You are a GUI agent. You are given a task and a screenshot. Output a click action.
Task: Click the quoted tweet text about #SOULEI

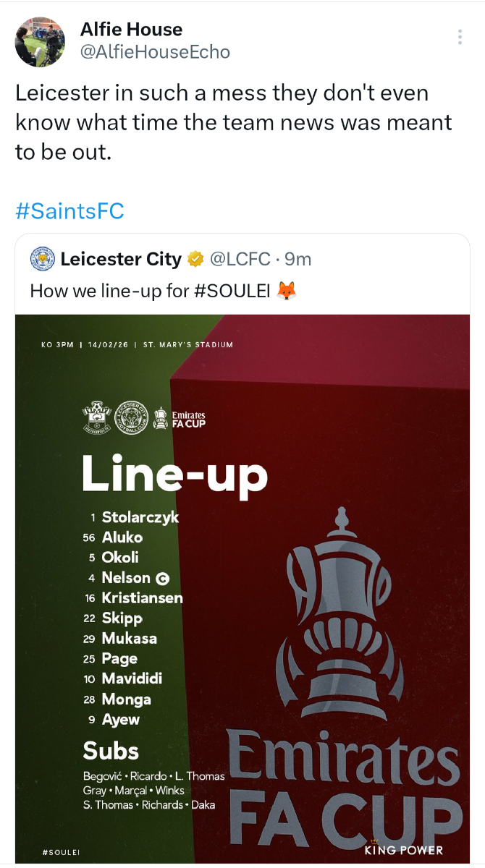tap(149, 291)
